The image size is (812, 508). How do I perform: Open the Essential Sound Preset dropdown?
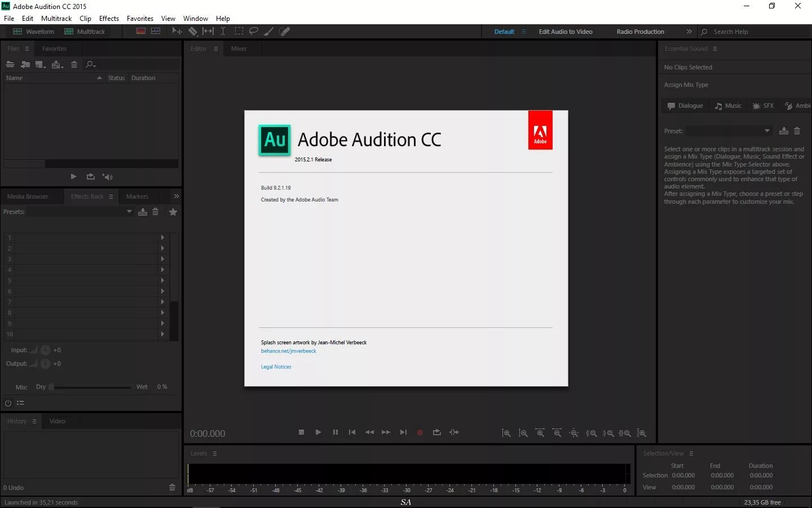729,131
